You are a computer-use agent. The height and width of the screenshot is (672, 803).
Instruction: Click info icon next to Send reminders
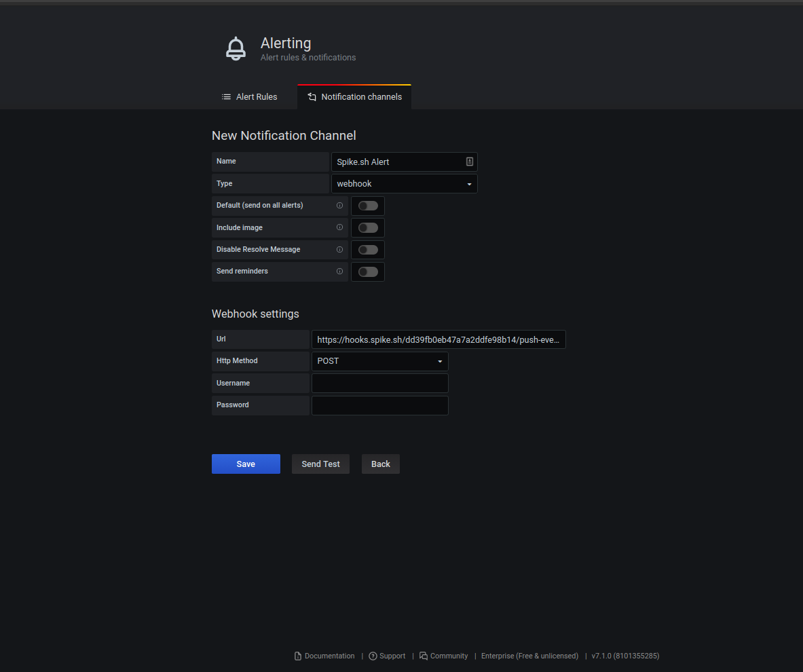tap(339, 272)
